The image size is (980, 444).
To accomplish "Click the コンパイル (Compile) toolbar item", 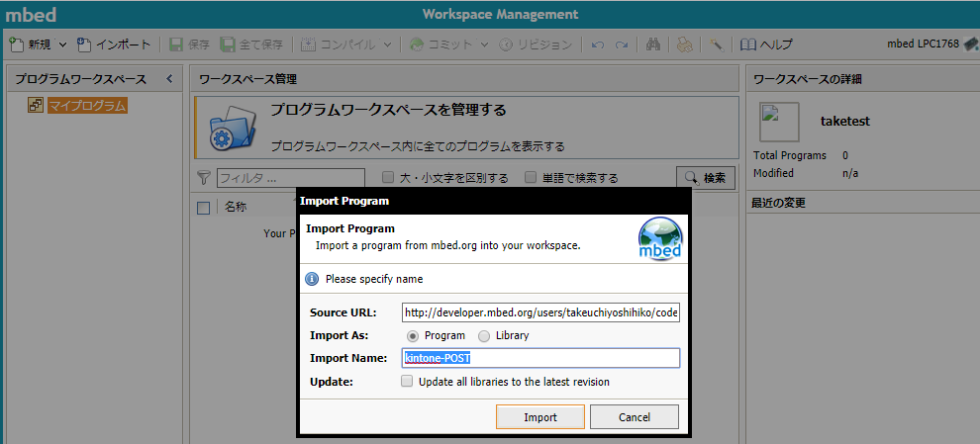I will (x=339, y=44).
